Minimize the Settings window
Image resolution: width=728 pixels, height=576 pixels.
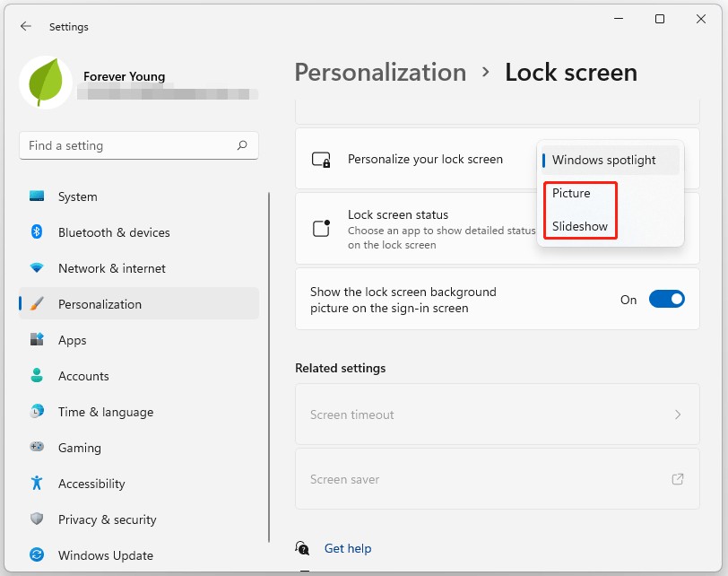pyautogui.click(x=619, y=19)
